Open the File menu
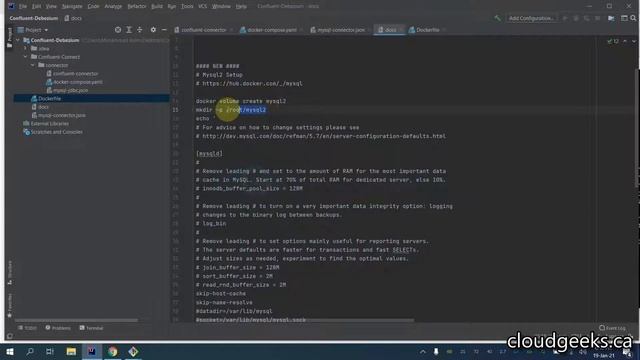 23,6
